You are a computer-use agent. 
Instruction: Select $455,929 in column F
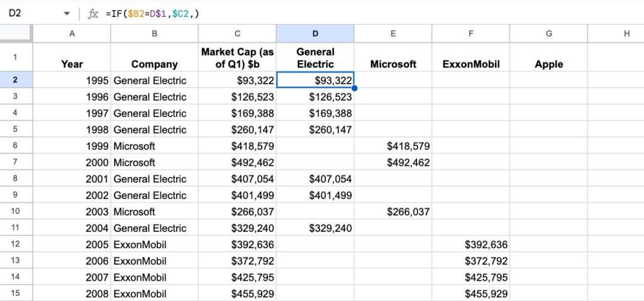click(x=470, y=293)
